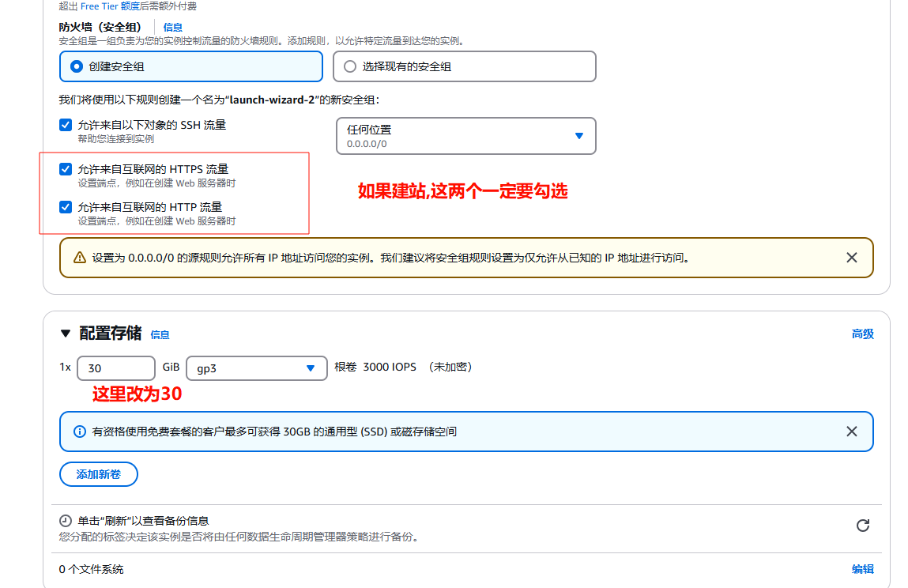This screenshot has height=588, width=908.
Task: Open the 任何位置 SSH source dropdown
Action: tap(465, 136)
